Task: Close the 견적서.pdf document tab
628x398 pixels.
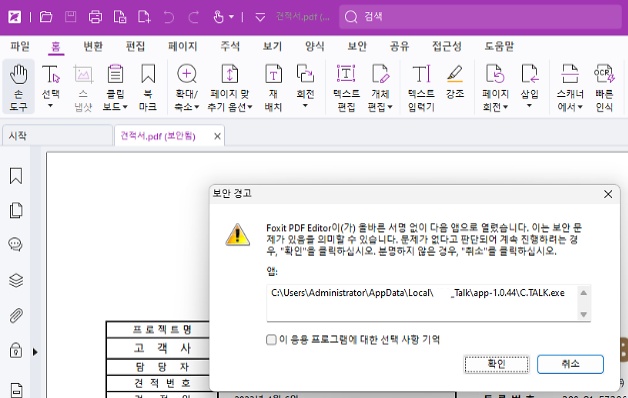Action: [x=217, y=137]
